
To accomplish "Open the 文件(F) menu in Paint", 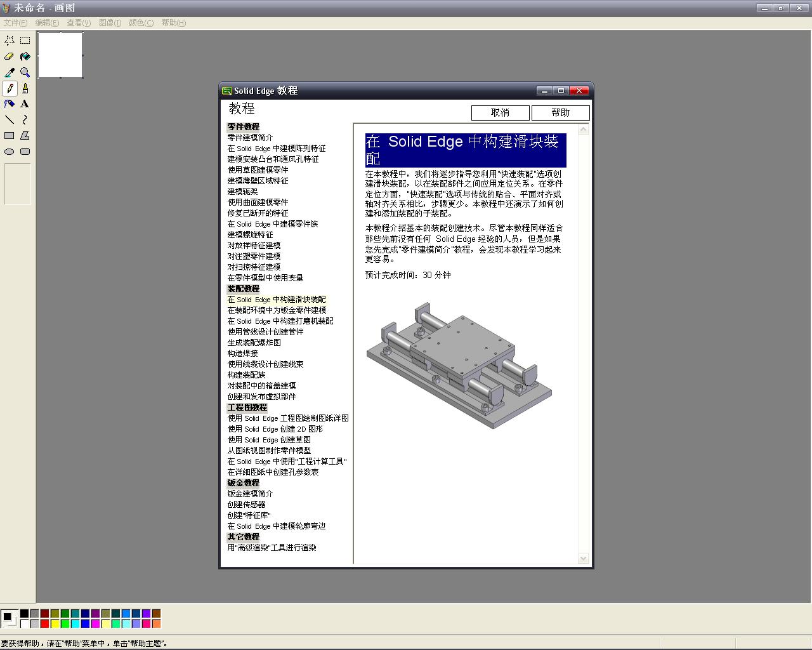I will click(15, 23).
